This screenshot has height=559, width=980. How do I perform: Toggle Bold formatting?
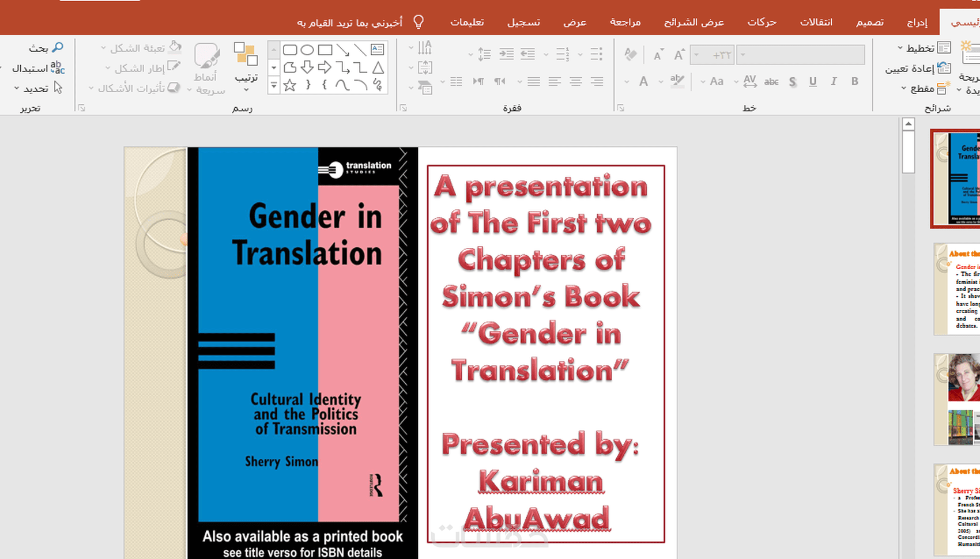click(x=855, y=81)
